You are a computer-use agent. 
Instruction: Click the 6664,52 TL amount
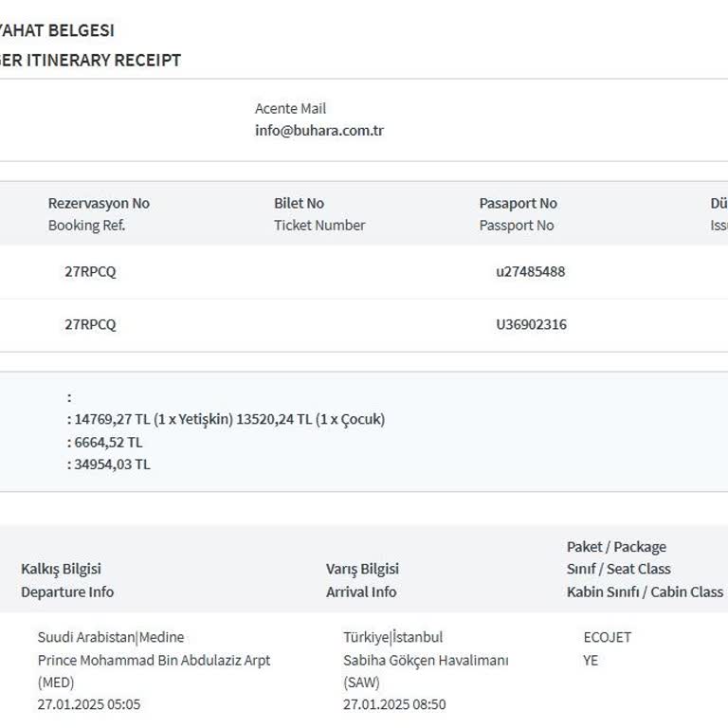click(108, 442)
